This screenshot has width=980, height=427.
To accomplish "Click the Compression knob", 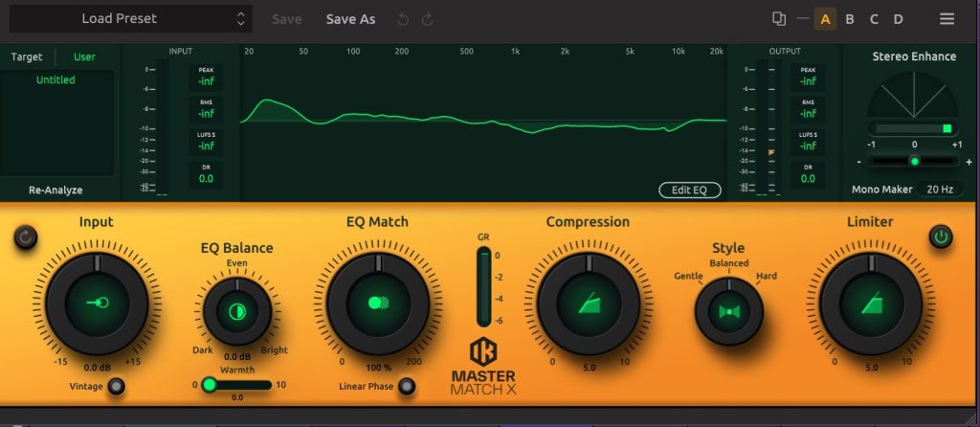I will 588,303.
